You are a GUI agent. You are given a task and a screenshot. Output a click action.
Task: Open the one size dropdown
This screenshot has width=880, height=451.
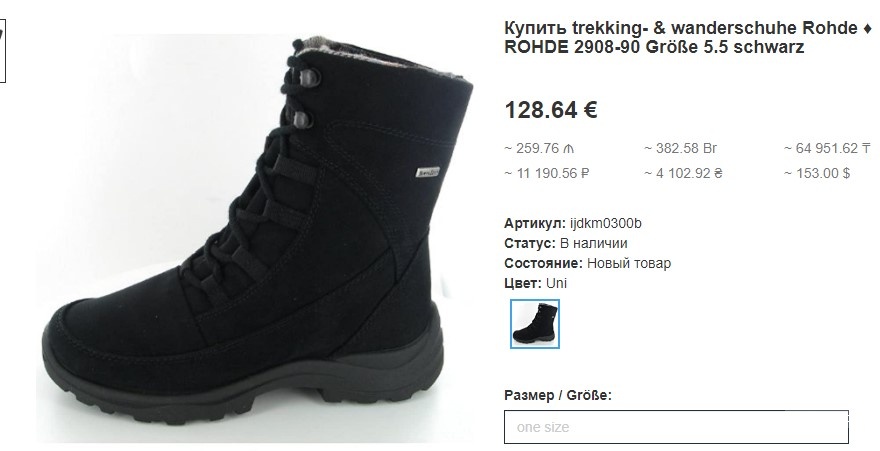(676, 427)
